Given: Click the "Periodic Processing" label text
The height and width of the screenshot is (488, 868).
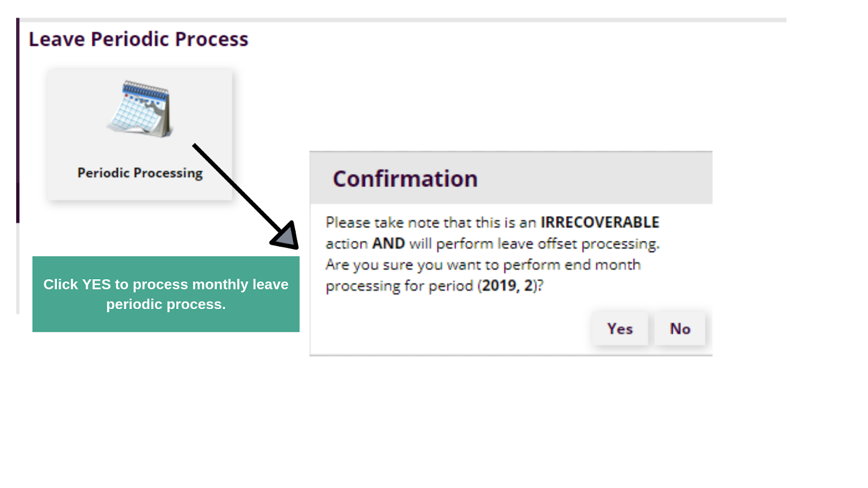Looking at the screenshot, I should [140, 173].
